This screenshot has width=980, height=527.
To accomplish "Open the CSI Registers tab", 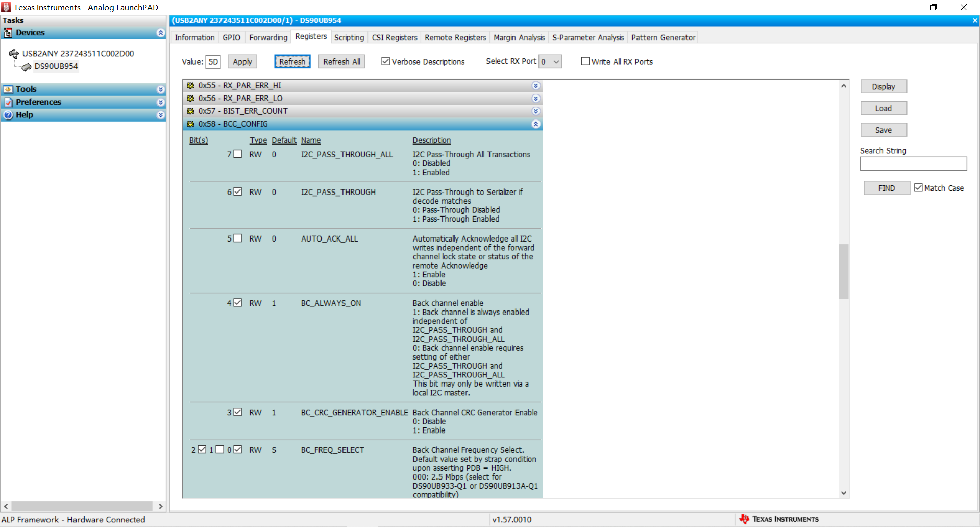I will pyautogui.click(x=395, y=38).
